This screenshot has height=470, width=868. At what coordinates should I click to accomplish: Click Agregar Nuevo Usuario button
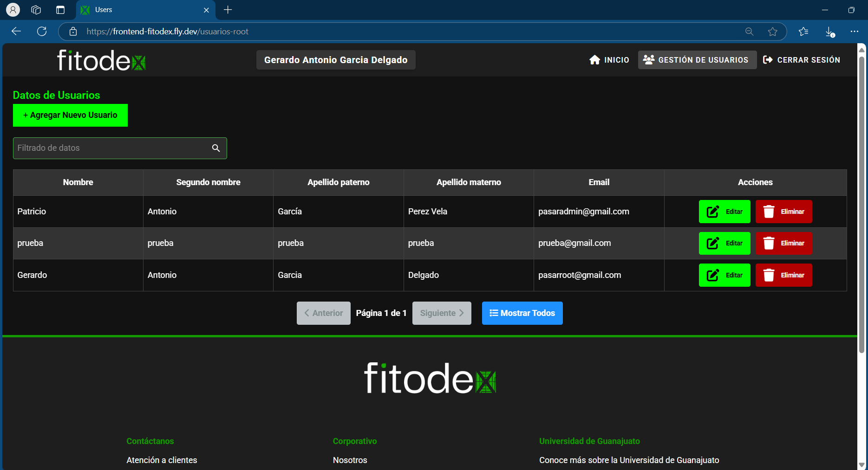click(x=70, y=115)
